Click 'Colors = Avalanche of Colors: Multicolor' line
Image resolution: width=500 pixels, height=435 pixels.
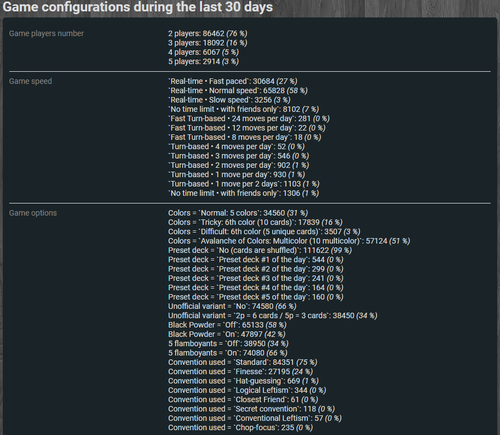[289, 241]
